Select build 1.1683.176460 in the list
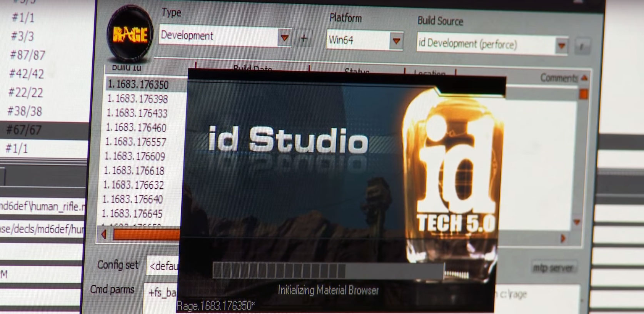This screenshot has width=644, height=314. (x=136, y=127)
